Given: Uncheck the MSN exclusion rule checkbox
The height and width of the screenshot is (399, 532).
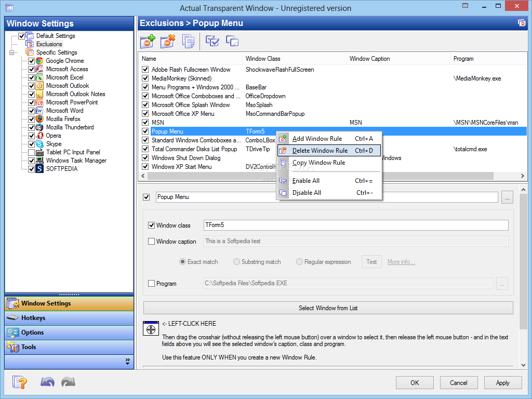Looking at the screenshot, I should [145, 122].
